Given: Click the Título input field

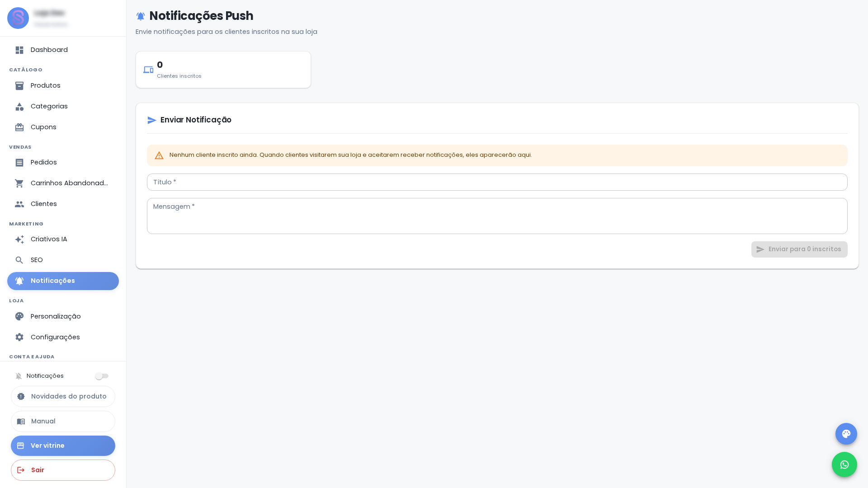Looking at the screenshot, I should pos(497,182).
